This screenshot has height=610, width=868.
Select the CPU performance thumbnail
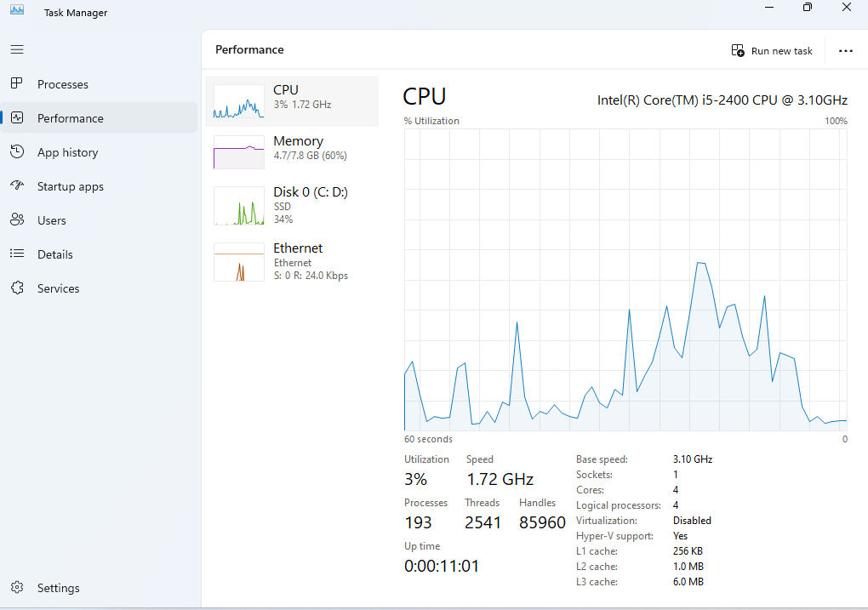pos(239,101)
